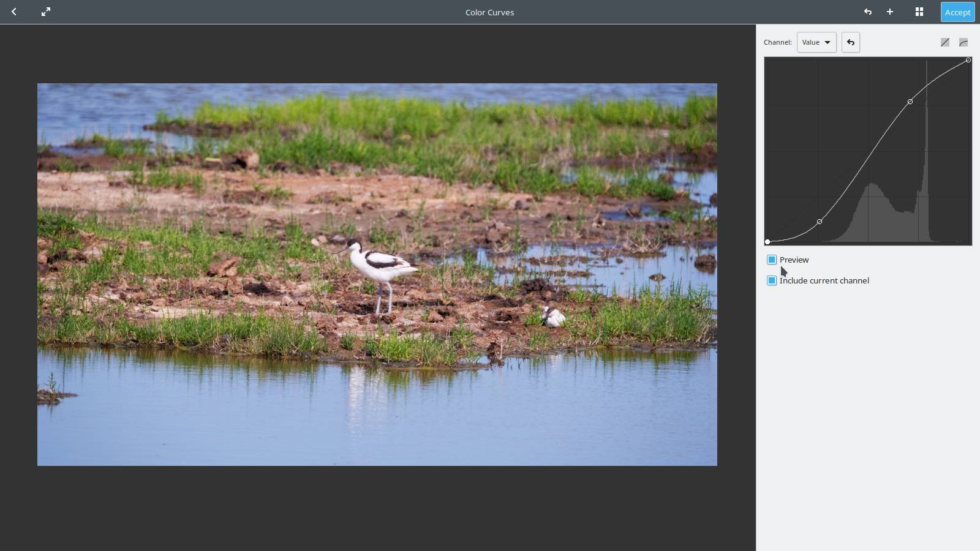Go back with the left arrow icon

pos(14,12)
